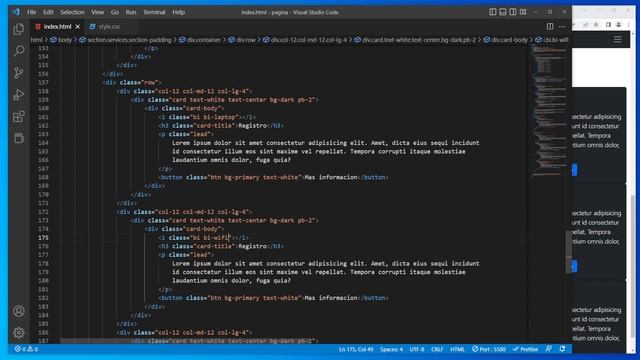
Task: Click line number 186 in gutter
Action: point(43,332)
